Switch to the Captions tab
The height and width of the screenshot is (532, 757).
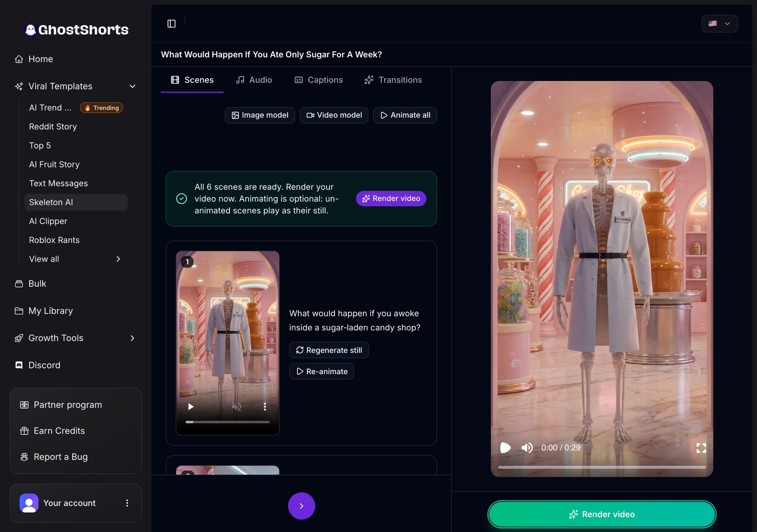tap(319, 80)
